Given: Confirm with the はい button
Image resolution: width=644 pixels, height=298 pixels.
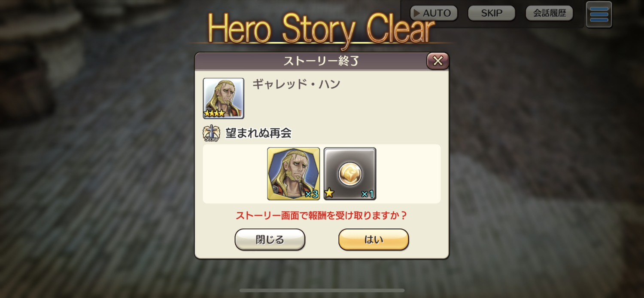Looking at the screenshot, I should pyautogui.click(x=374, y=240).
